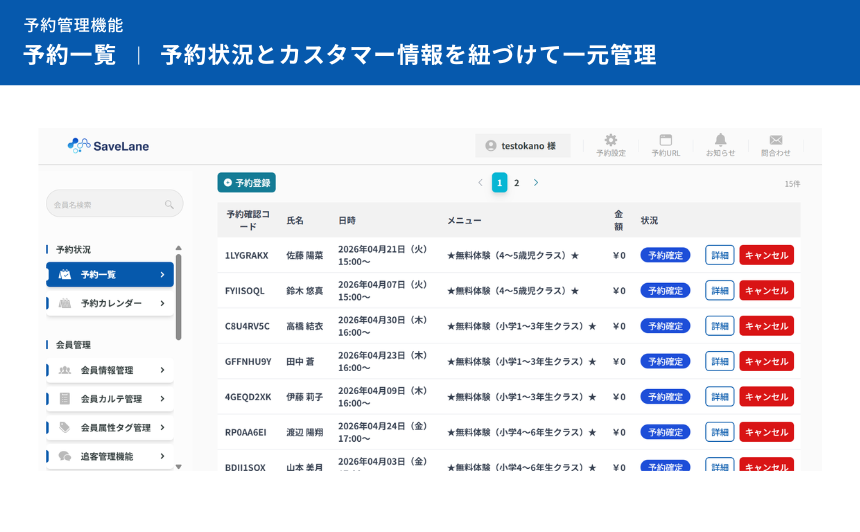Click the 会員名検索 search field
860x532 pixels.
tap(115, 203)
